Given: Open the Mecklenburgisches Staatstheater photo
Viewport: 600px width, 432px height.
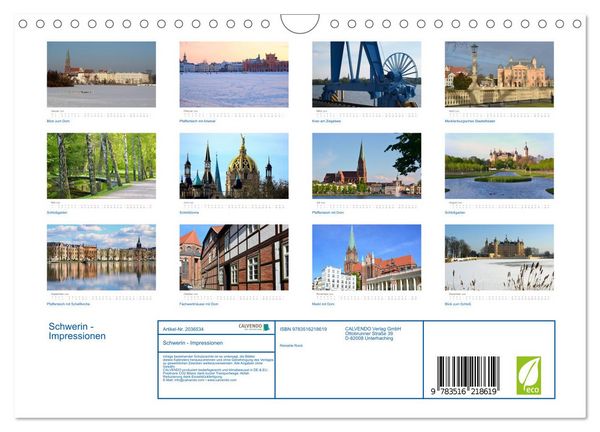Looking at the screenshot, I should tap(499, 74).
